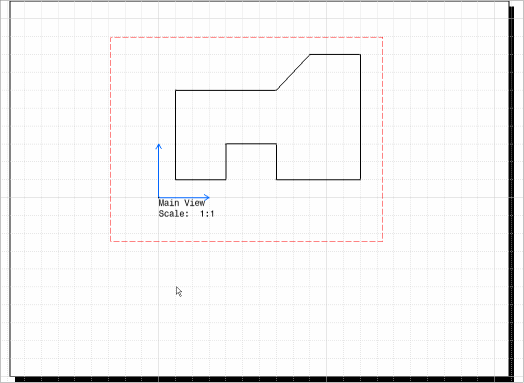
Task: Select the "Scale: 1:1" label text
Action: (186, 214)
